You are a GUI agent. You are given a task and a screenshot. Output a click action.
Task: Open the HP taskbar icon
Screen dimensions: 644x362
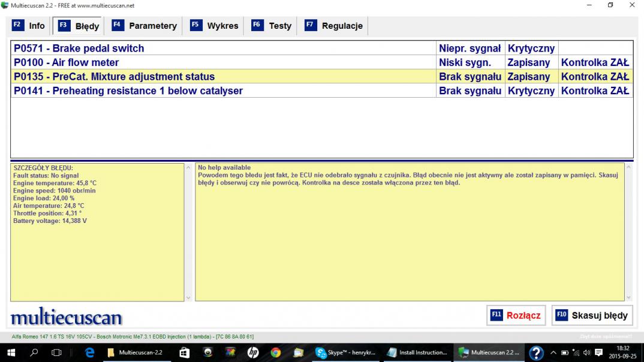point(253,352)
